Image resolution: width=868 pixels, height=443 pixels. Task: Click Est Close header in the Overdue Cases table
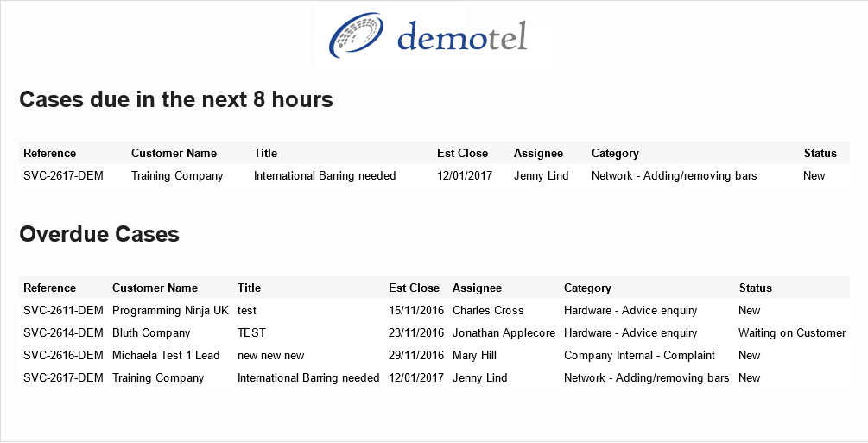[414, 288]
